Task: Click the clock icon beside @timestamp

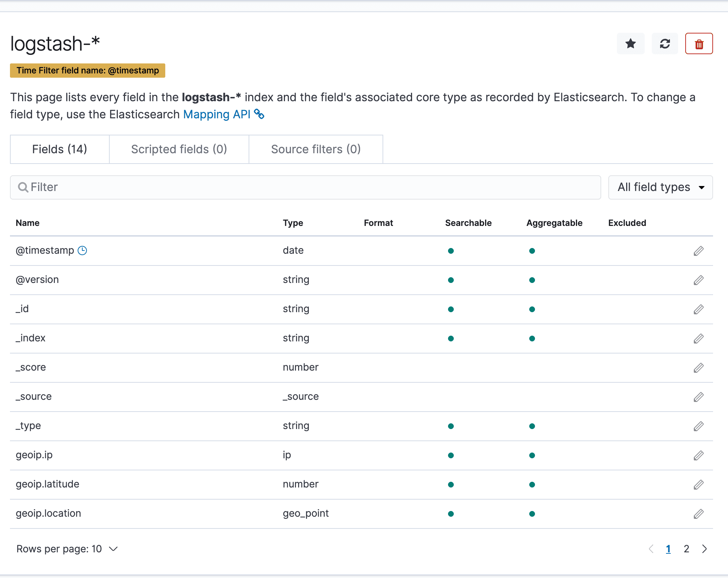Action: point(82,251)
